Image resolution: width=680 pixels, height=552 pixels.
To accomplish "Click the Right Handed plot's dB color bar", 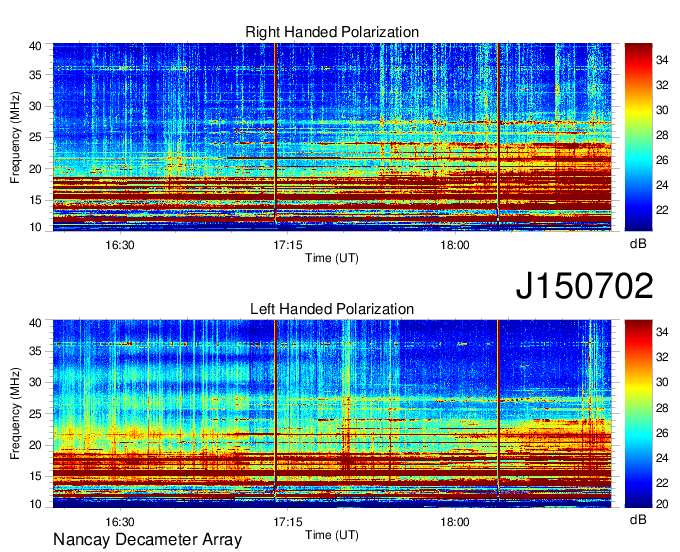I will (638, 137).
